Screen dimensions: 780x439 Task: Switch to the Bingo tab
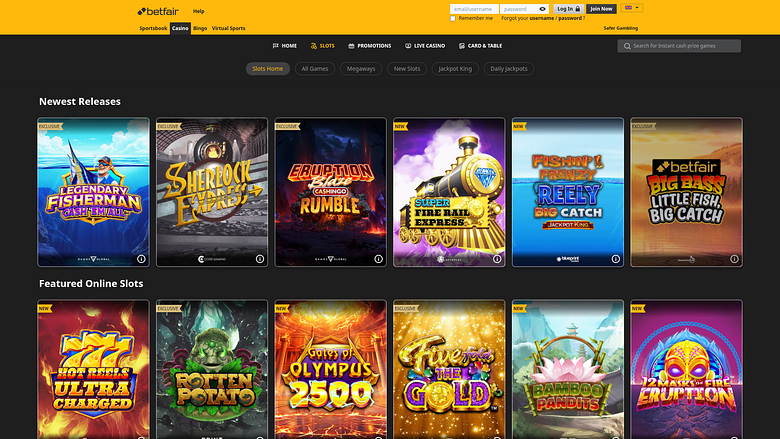[200, 28]
